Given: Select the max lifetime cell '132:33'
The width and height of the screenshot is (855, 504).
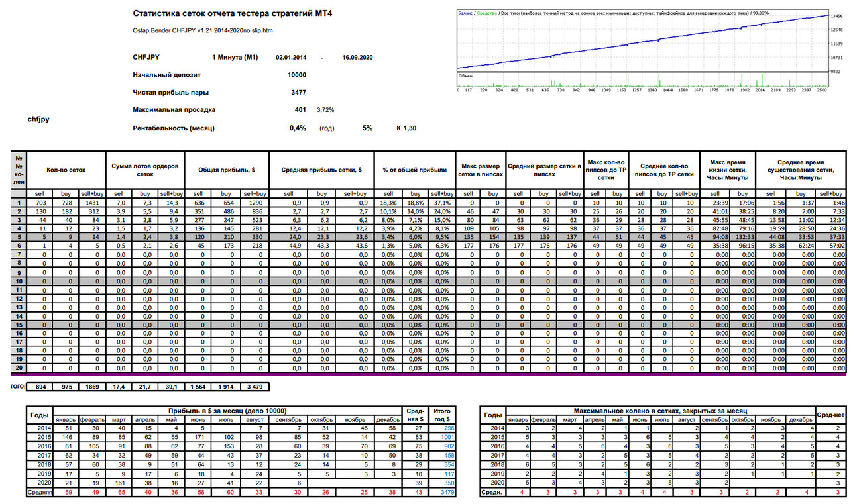Looking at the screenshot, I should [744, 236].
